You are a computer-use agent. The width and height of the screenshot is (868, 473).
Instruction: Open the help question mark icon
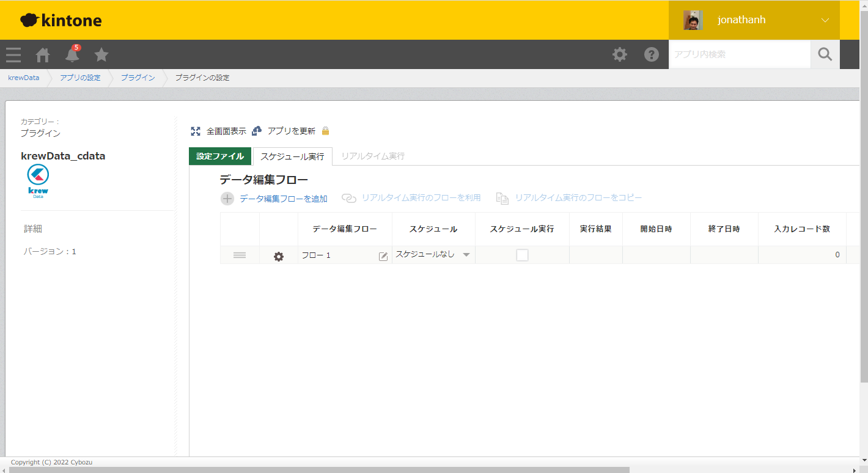coord(652,54)
